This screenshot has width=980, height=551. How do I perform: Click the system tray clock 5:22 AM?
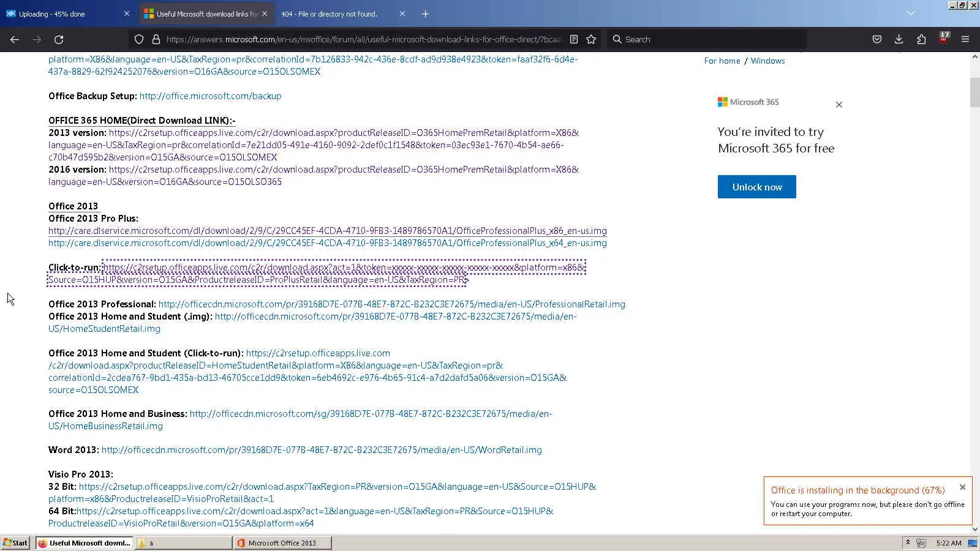949,543
